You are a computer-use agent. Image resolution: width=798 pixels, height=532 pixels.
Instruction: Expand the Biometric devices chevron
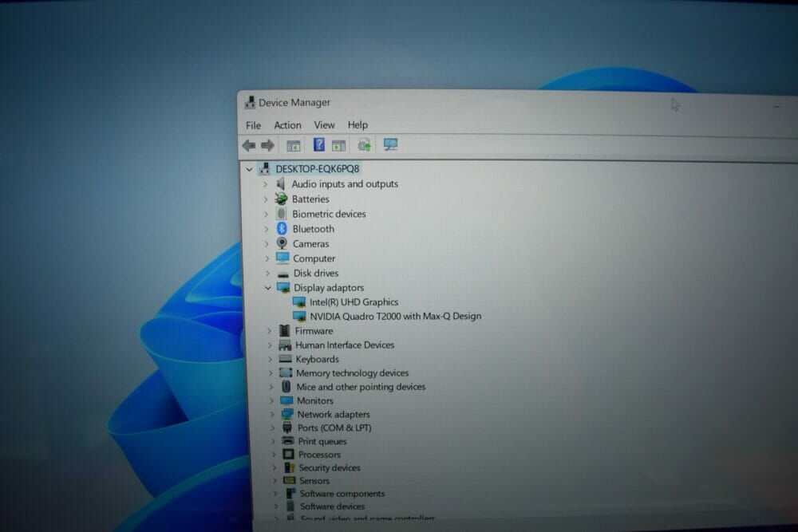pos(266,214)
